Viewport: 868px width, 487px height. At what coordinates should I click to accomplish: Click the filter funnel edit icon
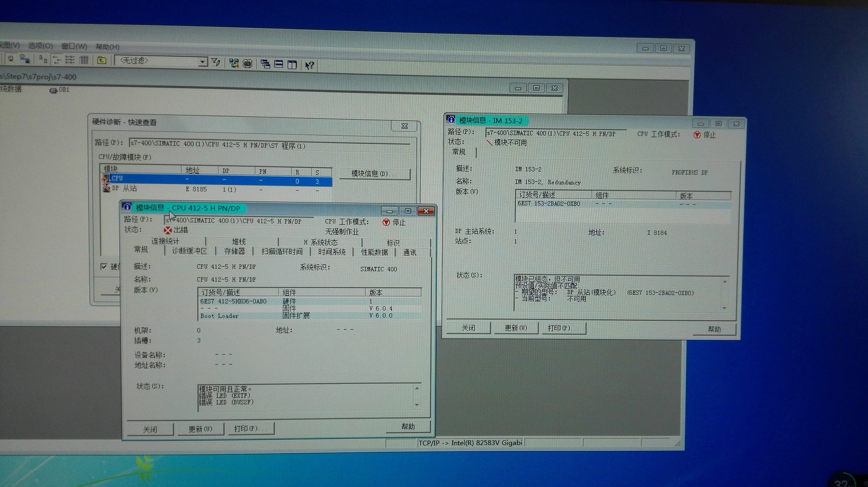216,62
